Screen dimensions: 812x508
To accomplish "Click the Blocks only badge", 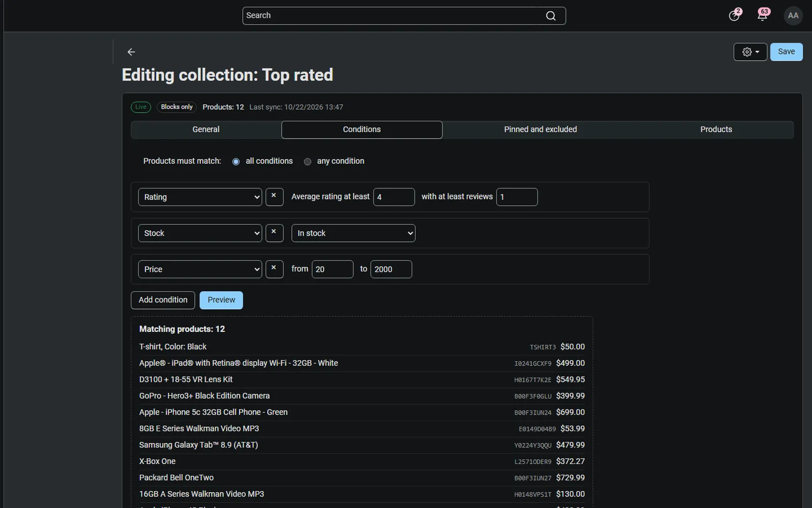I will tap(177, 107).
